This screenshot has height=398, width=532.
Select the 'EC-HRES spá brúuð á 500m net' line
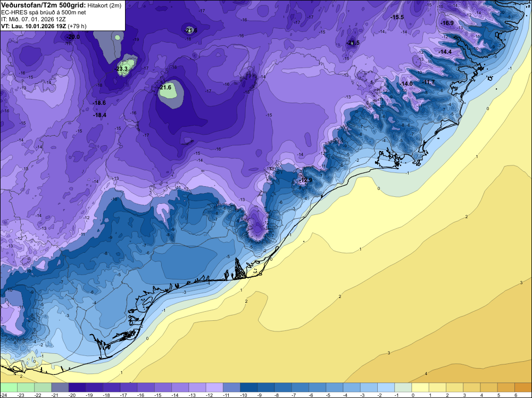(x=43, y=12)
